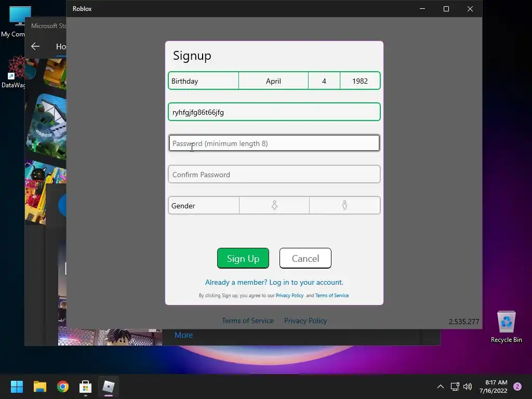Open the birthday year dropdown showing 1982
The height and width of the screenshot is (399, 532).
click(360, 81)
